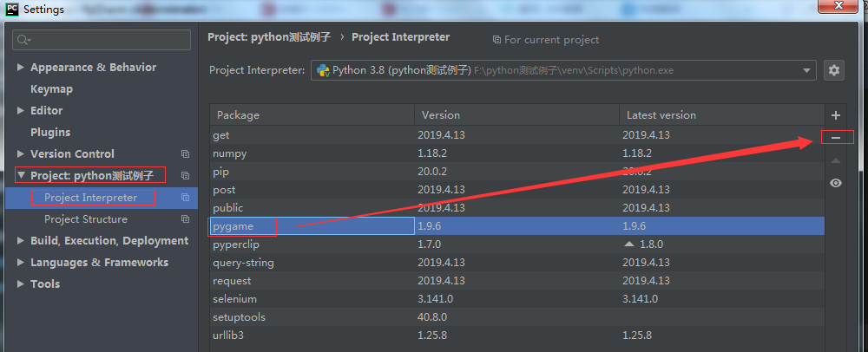Open interpreter gear settings icon
The width and height of the screenshot is (868, 352).
point(834,70)
